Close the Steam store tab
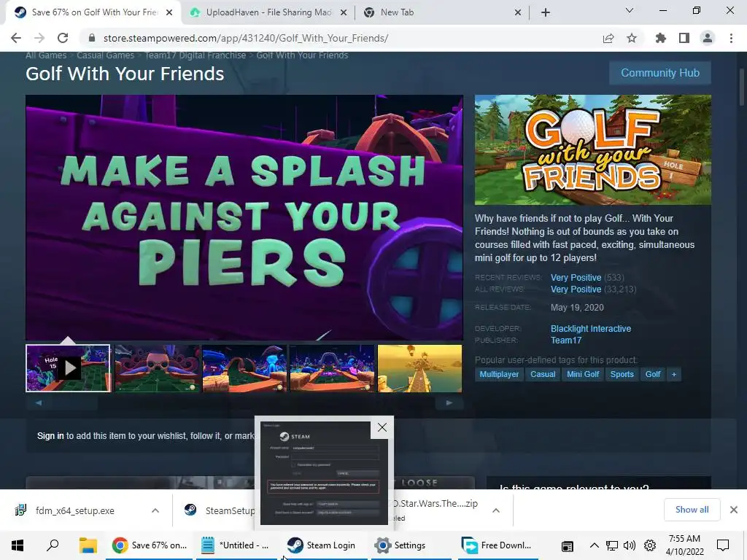 pyautogui.click(x=169, y=13)
